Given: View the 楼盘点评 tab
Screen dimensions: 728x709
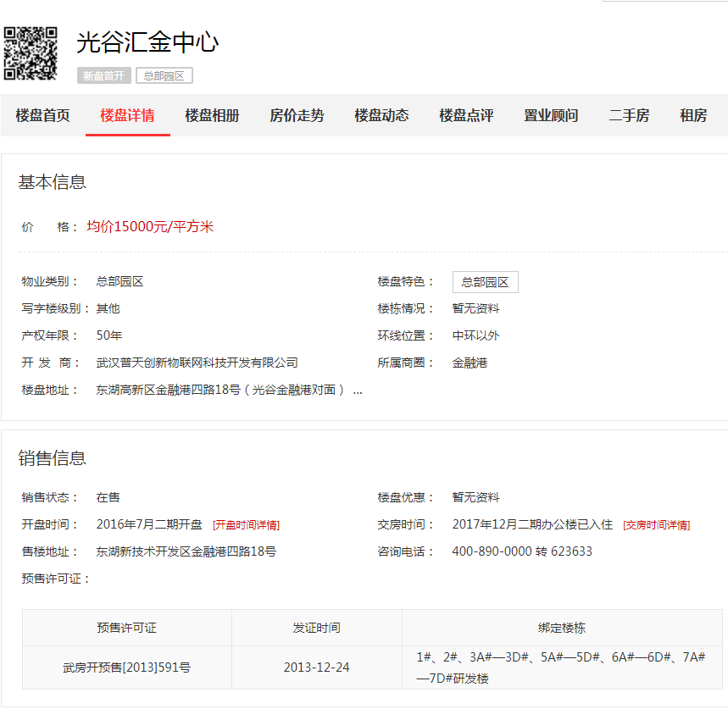Looking at the screenshot, I should pos(466,116).
